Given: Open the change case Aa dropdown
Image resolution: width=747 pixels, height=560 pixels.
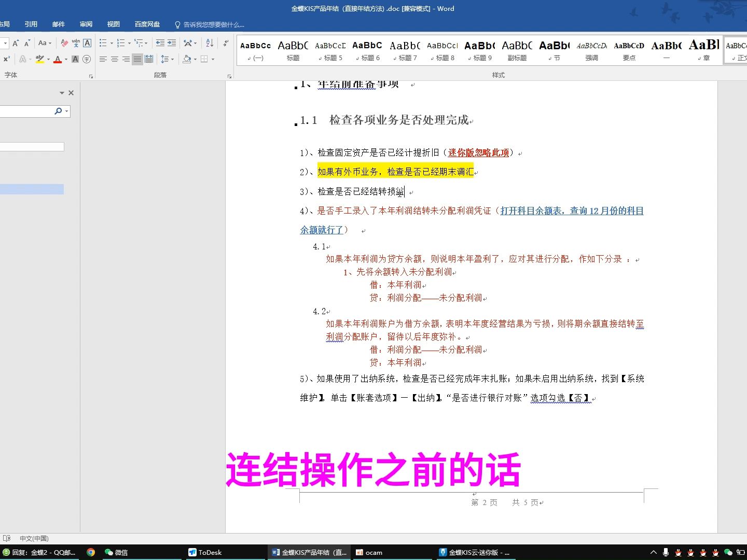Looking at the screenshot, I should [45, 43].
